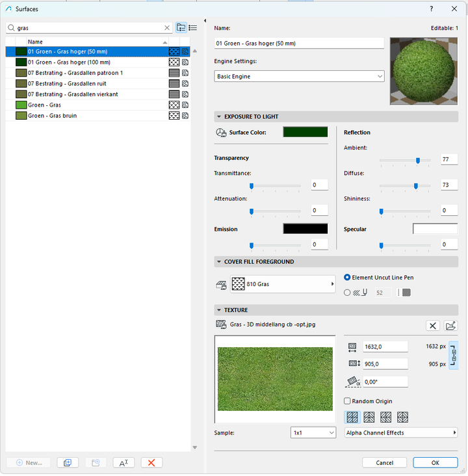The width and height of the screenshot is (468, 476).
Task: Click the Ambient value field 77
Action: [449, 159]
